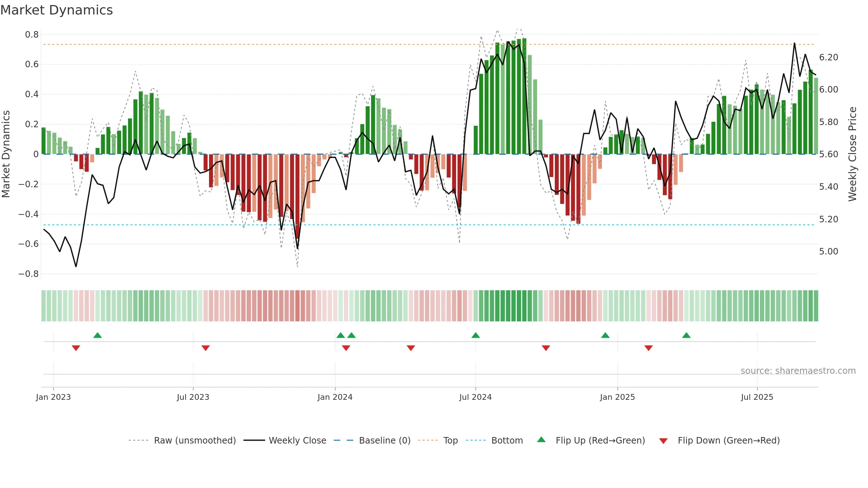Click the source: sharemaestro.com text
868x488 pixels.
tap(798, 371)
